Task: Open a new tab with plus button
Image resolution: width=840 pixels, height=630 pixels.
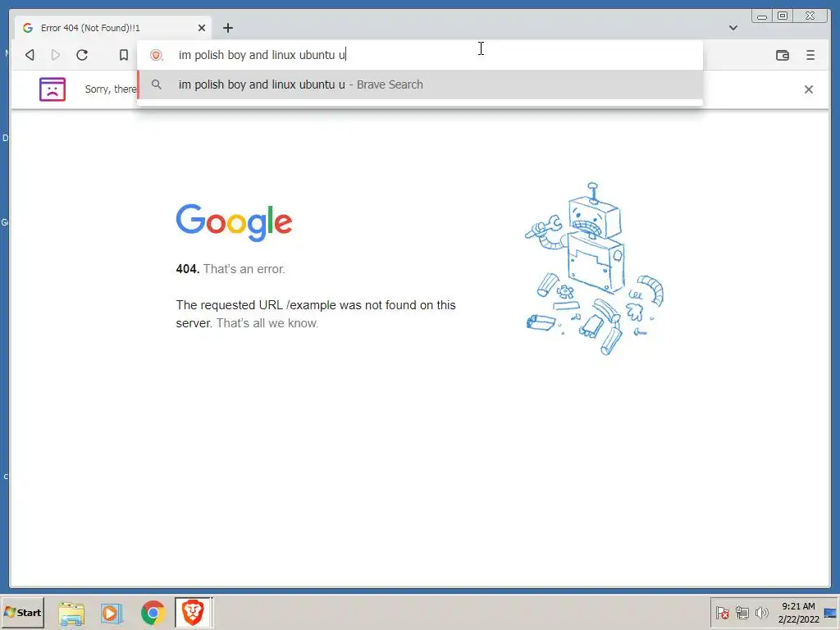Action: (228, 28)
